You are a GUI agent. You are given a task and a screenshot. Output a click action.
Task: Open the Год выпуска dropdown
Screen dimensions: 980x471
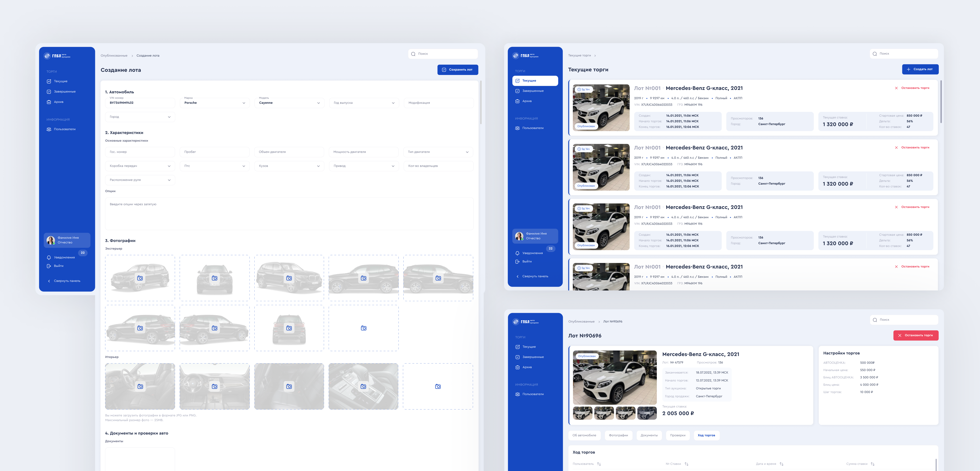coord(364,103)
